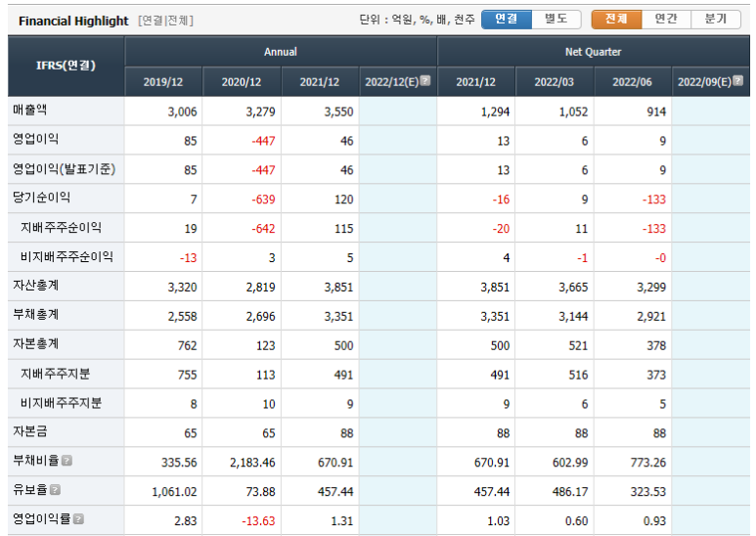Click the 자본총계 row label
The width and height of the screenshot is (756, 536).
[35, 343]
